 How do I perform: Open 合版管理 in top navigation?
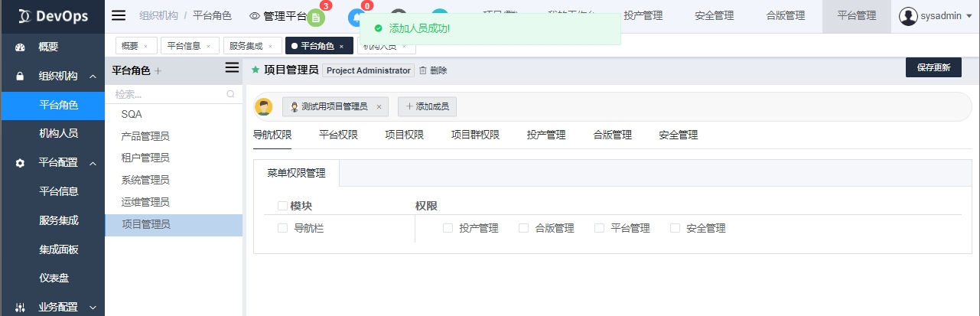click(x=786, y=16)
